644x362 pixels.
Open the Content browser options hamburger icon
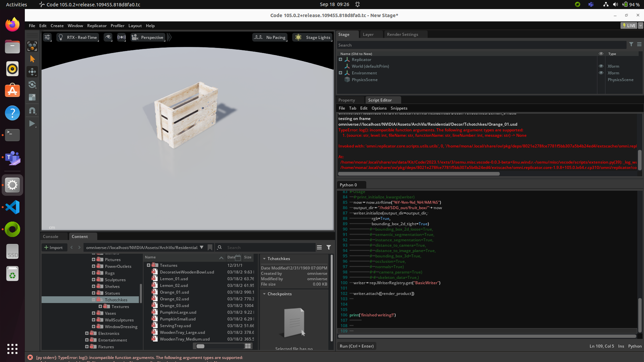(319, 247)
